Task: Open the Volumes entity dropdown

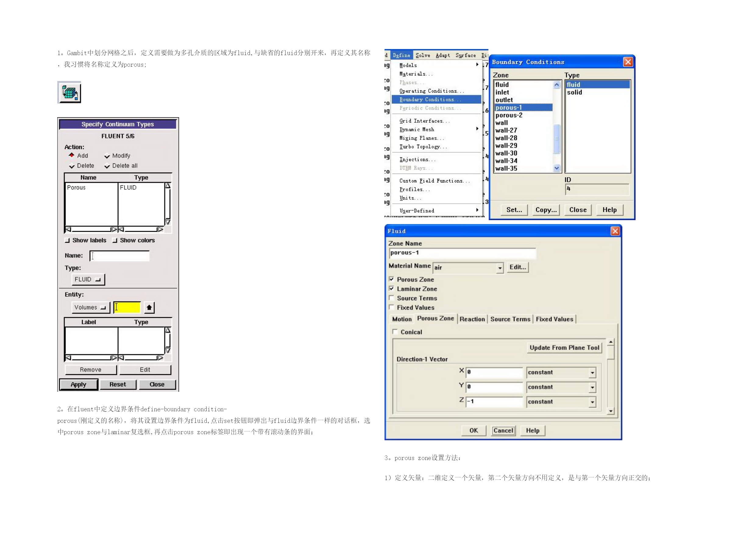Action: 90,307
